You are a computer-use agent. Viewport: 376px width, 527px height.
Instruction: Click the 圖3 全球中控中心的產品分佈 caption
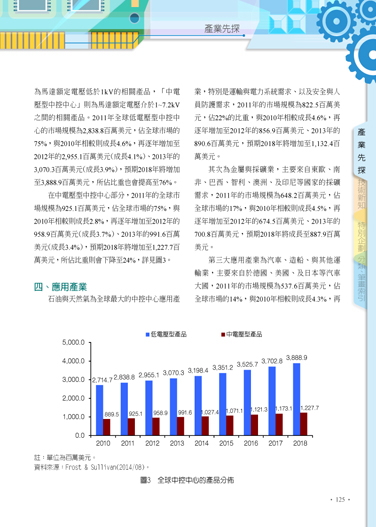click(187, 480)
